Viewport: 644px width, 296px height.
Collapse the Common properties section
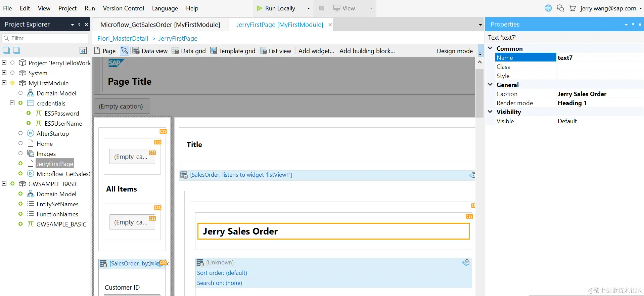point(490,48)
